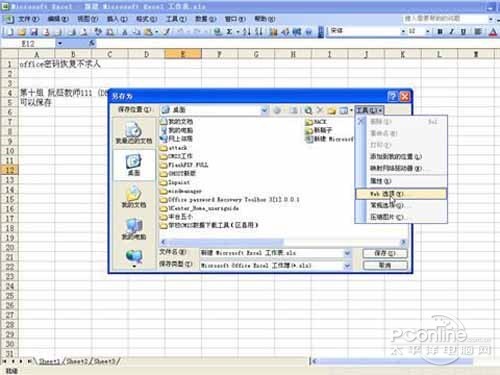Click the 保存 button in dialog
The height and width of the screenshot is (375, 500).
click(385, 253)
